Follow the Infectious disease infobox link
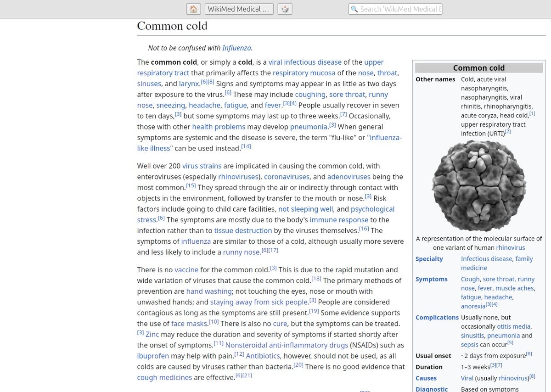This screenshot has height=392, width=551. click(x=486, y=259)
